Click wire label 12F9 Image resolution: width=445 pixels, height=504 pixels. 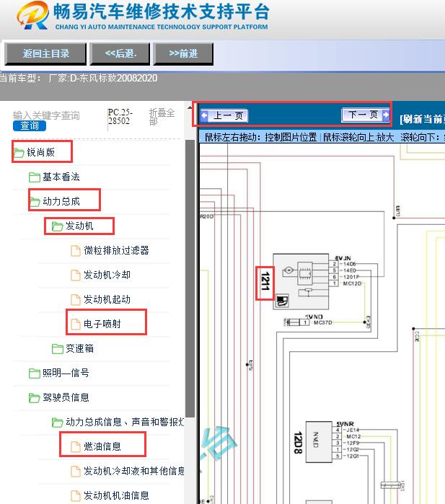point(353,443)
